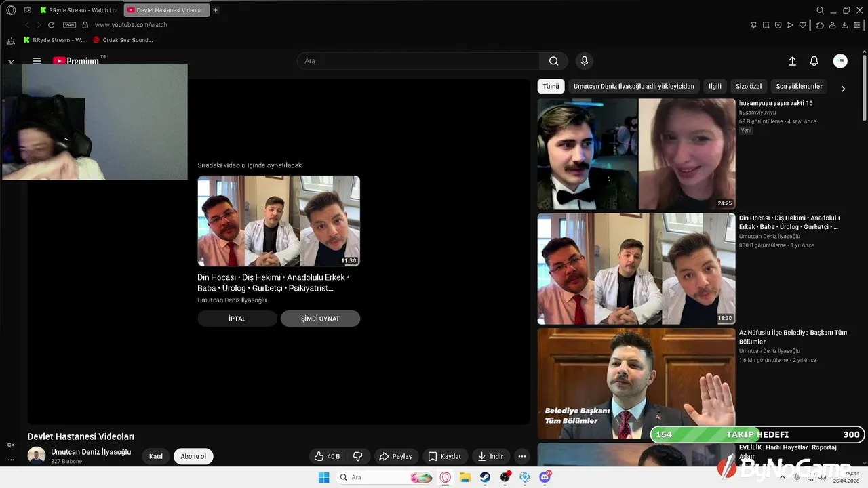The width and height of the screenshot is (868, 488).
Task: Open the upcoming video title Din Hocası
Action: point(273,283)
